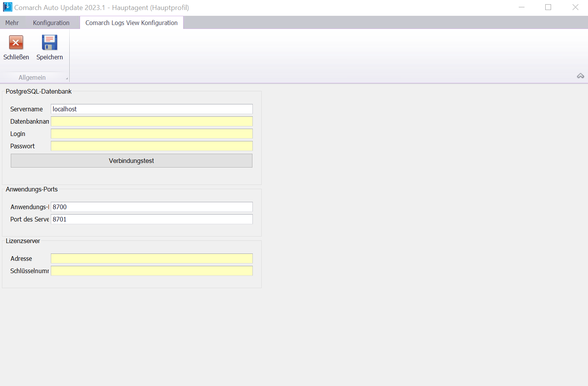Switch to the Konfiguration tab

coord(51,23)
